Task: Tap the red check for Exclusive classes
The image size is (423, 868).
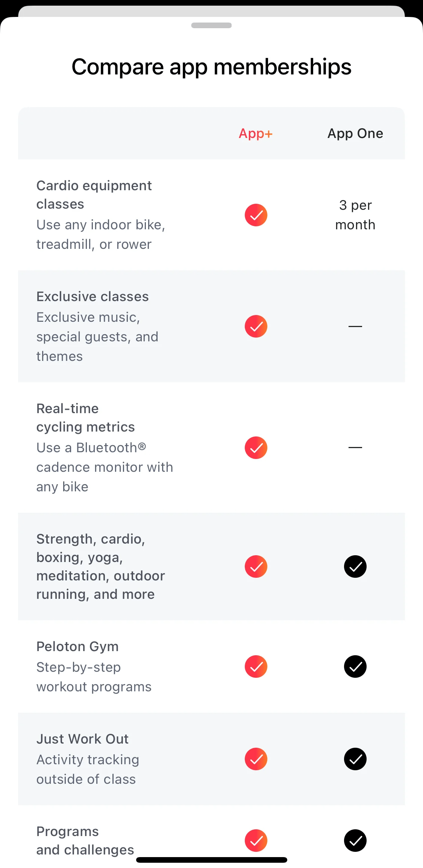Action: pyautogui.click(x=256, y=326)
